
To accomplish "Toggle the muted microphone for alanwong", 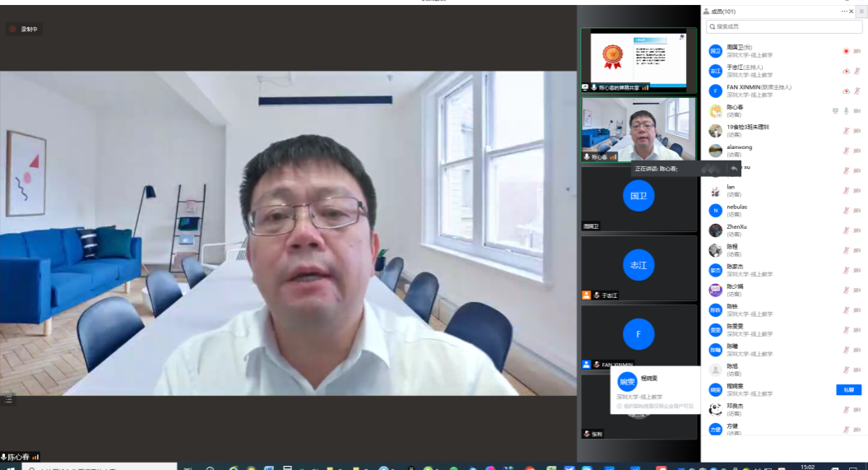I will (846, 151).
